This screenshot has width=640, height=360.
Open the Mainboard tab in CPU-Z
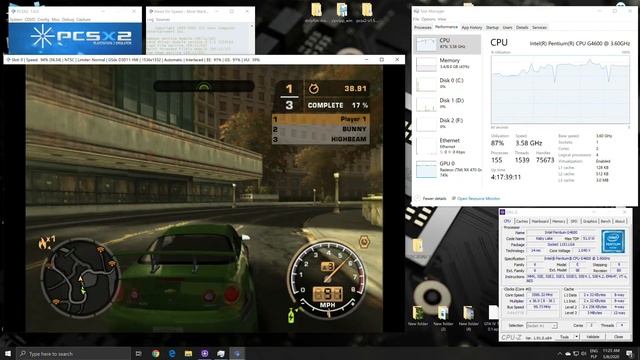(540, 221)
